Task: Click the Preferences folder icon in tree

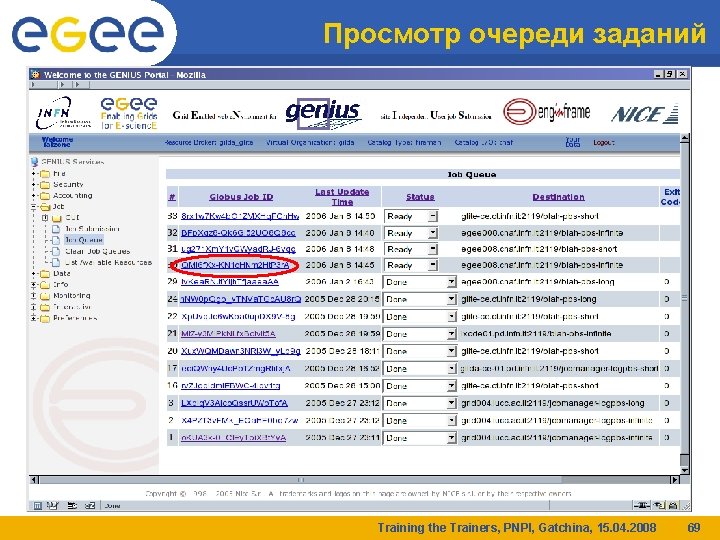Action: click(x=45, y=319)
